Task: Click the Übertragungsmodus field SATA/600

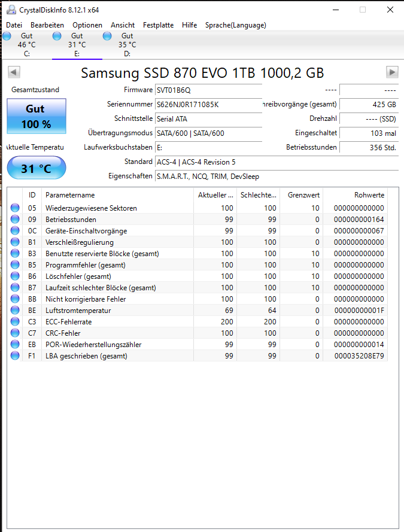Action: [x=209, y=133]
